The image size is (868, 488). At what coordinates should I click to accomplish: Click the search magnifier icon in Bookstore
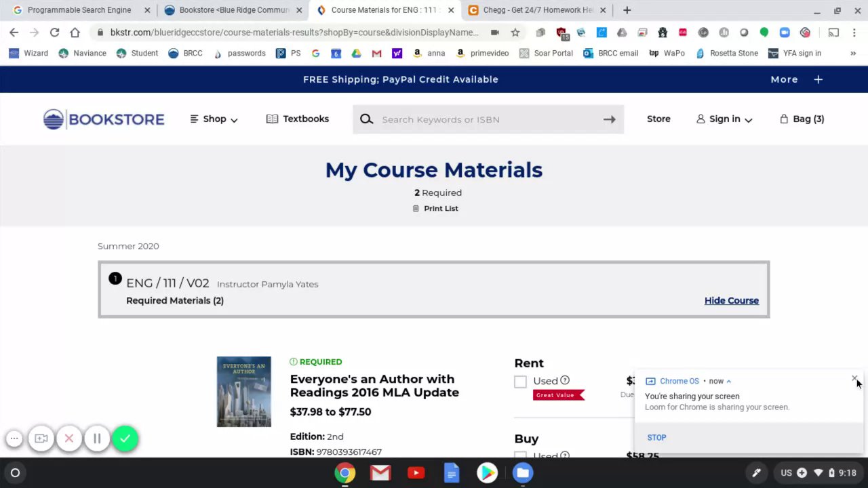coord(366,119)
